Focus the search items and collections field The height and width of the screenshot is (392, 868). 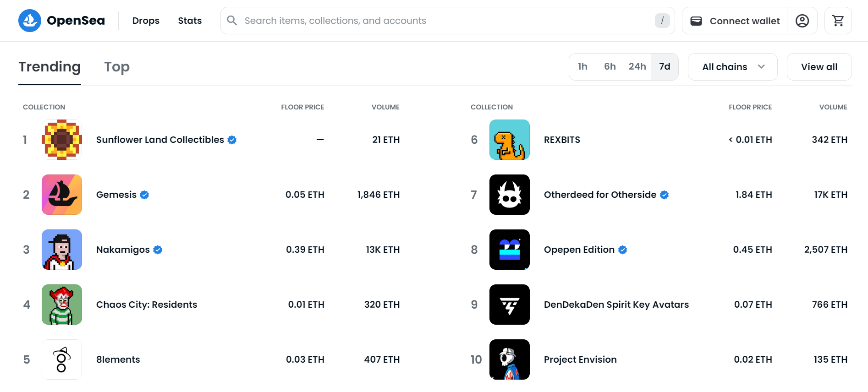[448, 21]
